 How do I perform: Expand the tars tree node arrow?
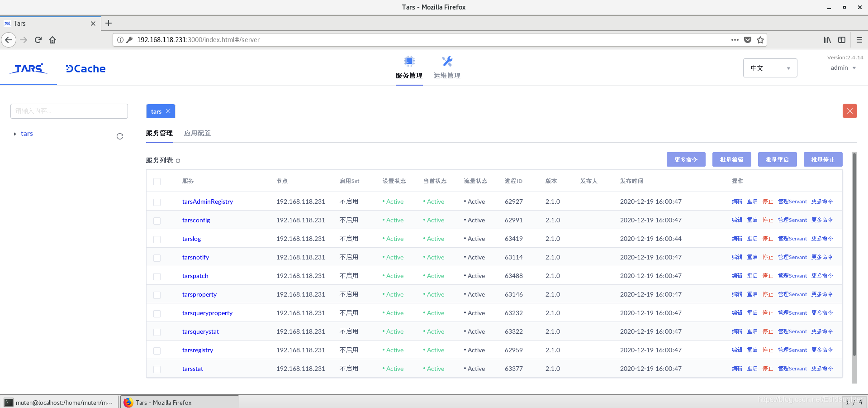pyautogui.click(x=15, y=134)
